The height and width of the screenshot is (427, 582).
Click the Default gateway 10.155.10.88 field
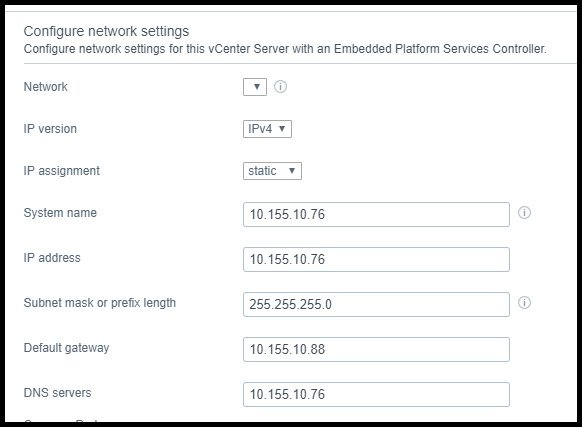click(x=376, y=349)
